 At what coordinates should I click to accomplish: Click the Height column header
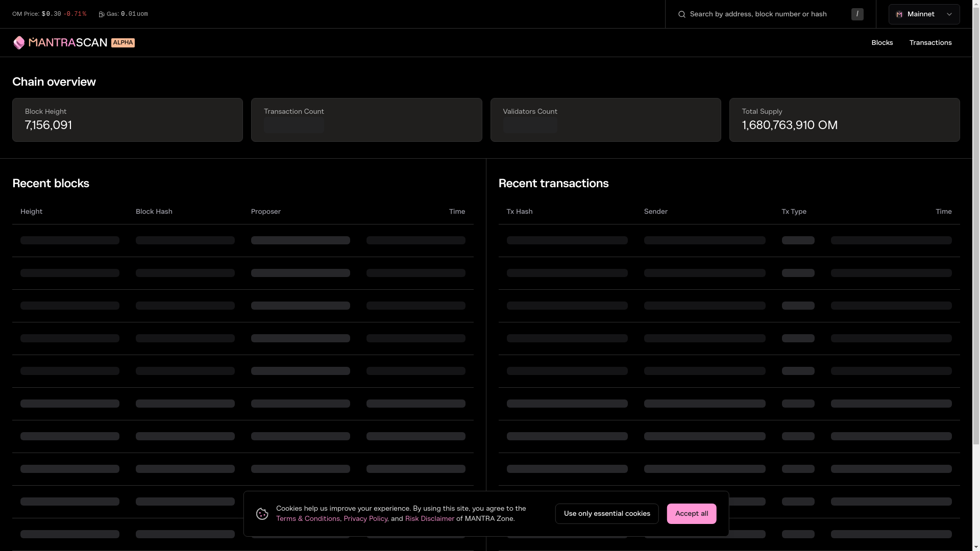click(32, 212)
